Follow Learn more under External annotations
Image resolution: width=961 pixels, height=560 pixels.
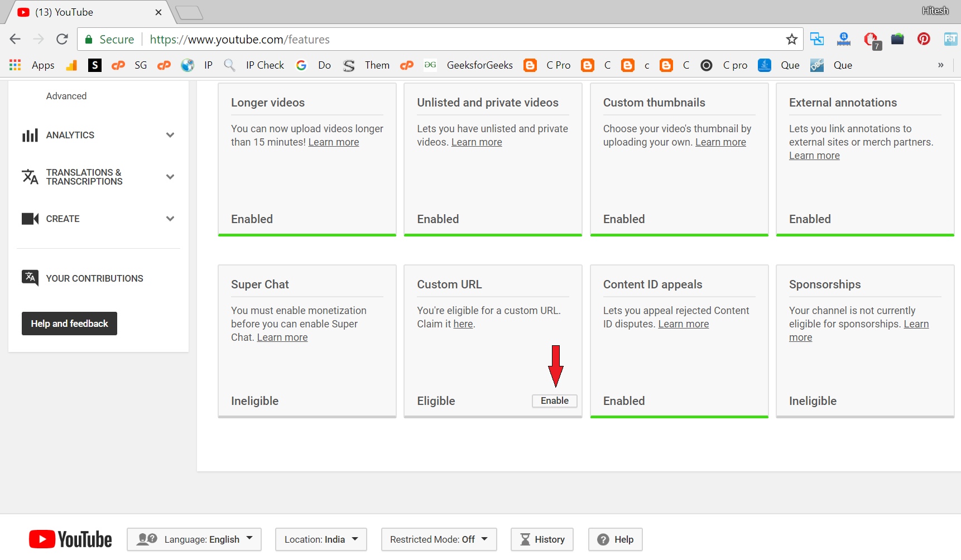[x=814, y=156]
